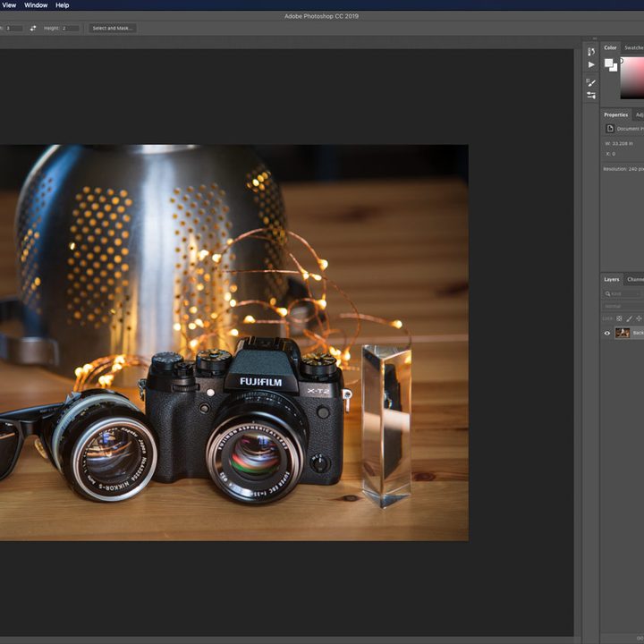Open the layer filter Kind dropdown
Image resolution: width=644 pixels, height=644 pixels.
[x=623, y=293]
